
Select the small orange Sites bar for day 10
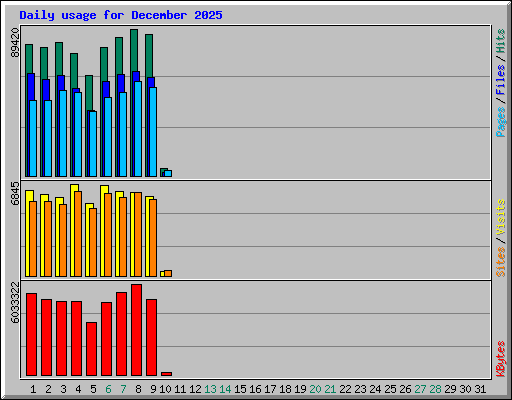click(168, 273)
